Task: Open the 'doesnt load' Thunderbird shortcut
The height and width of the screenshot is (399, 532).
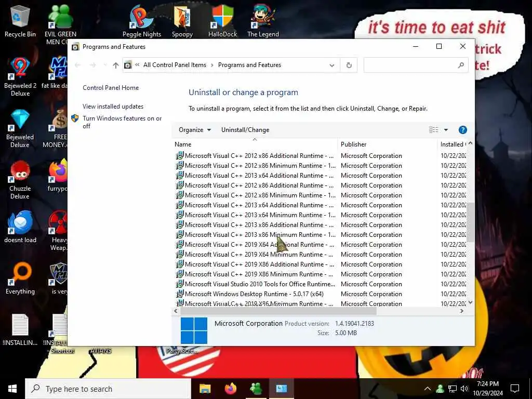Action: tap(20, 227)
